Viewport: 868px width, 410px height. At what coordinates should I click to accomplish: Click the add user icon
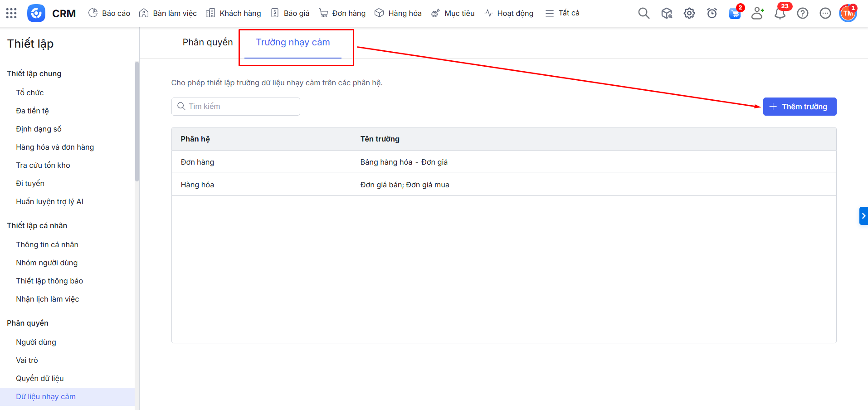click(757, 13)
